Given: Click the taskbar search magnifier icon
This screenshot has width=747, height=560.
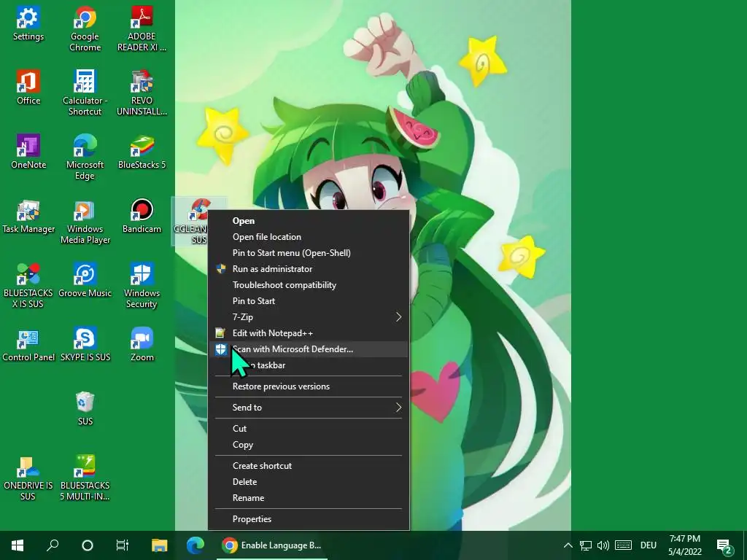Looking at the screenshot, I should [53, 545].
